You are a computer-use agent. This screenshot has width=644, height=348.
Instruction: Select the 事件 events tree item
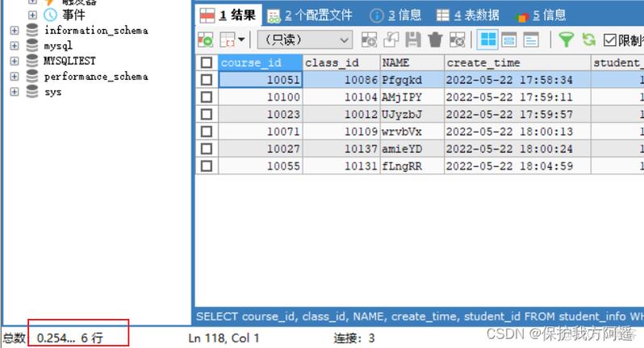click(74, 15)
